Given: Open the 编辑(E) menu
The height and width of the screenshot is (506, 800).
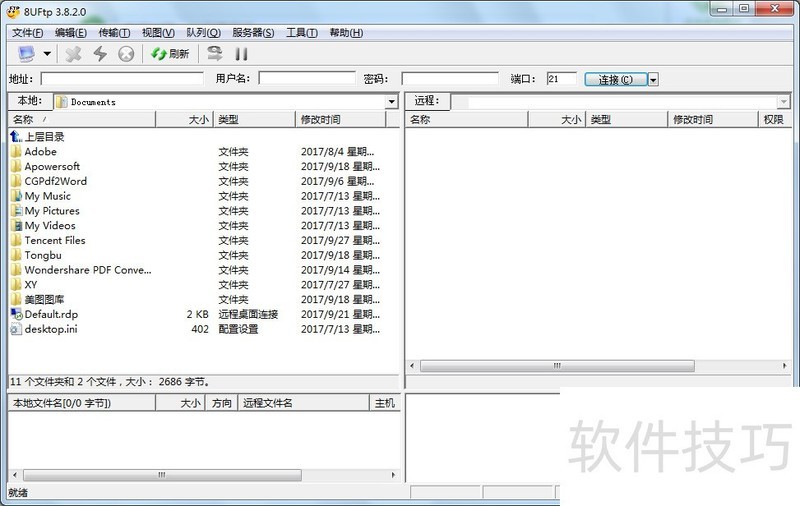Looking at the screenshot, I should click(71, 33).
